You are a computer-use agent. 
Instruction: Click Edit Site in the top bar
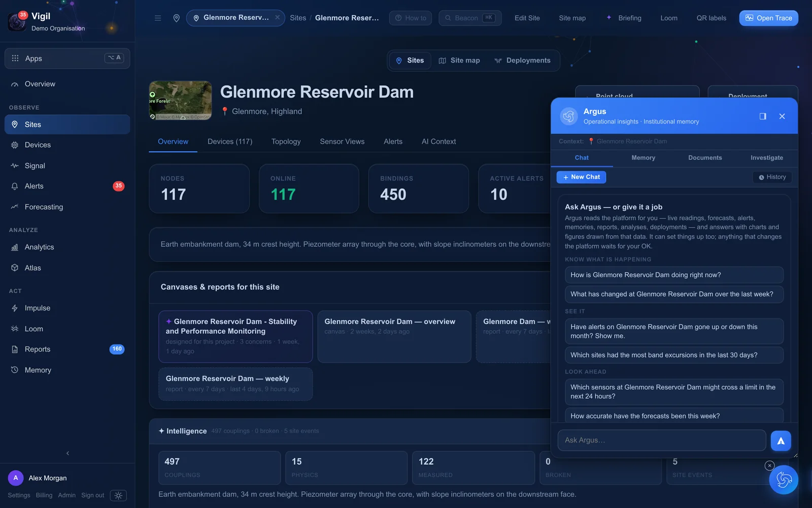click(x=527, y=18)
